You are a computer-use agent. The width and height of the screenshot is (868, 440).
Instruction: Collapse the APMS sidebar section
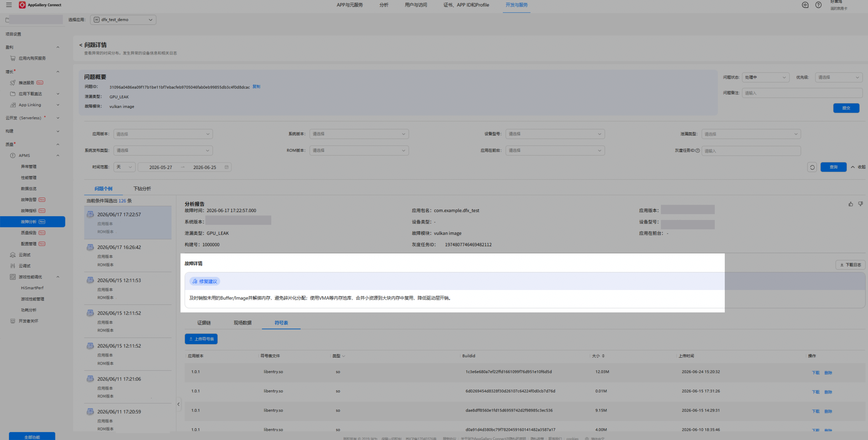tap(58, 156)
